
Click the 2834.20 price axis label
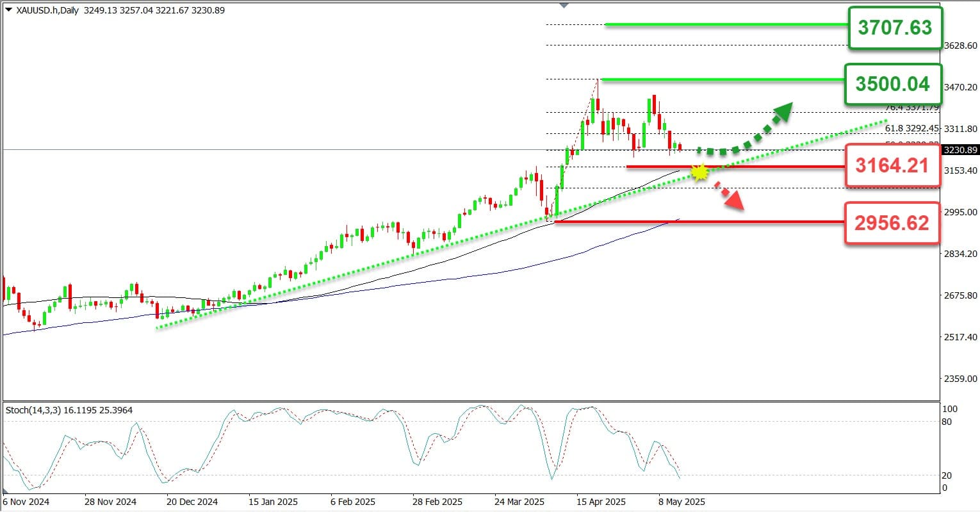click(961, 254)
